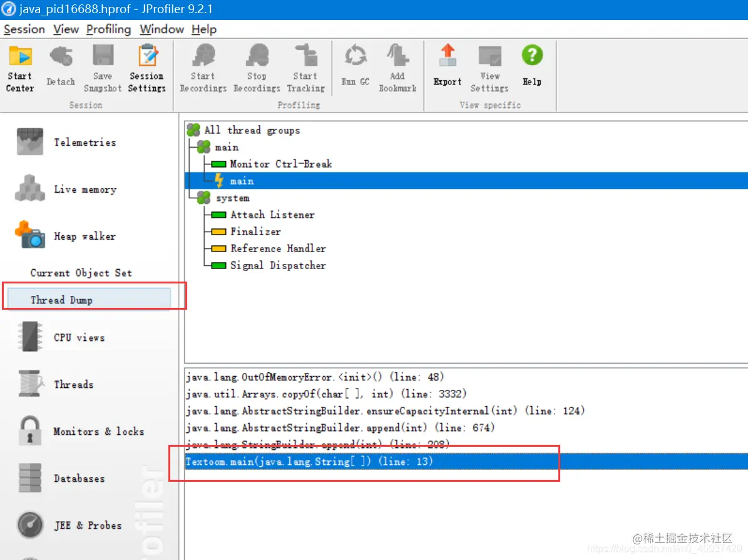748x560 pixels.
Task: Open the Threads section in the sidebar
Action: coord(57,384)
